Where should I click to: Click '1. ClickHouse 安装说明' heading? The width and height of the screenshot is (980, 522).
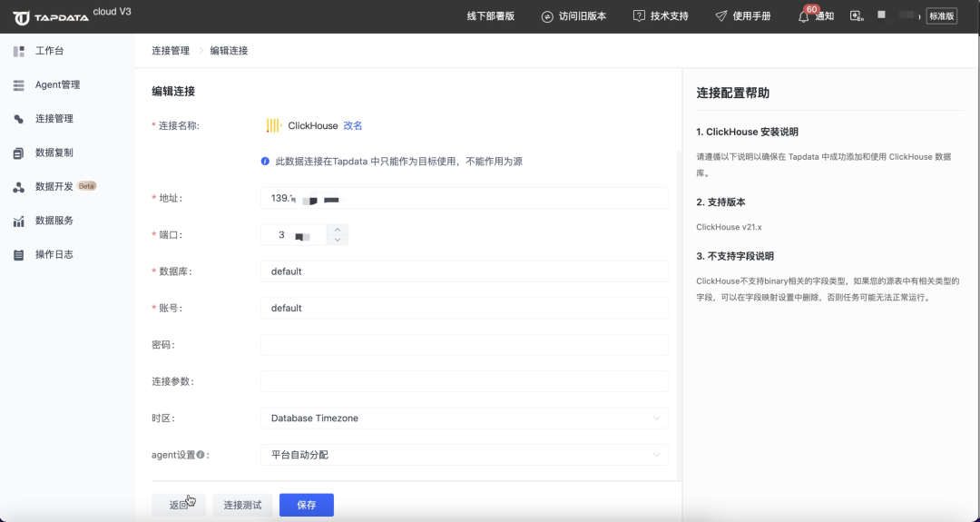tap(747, 132)
